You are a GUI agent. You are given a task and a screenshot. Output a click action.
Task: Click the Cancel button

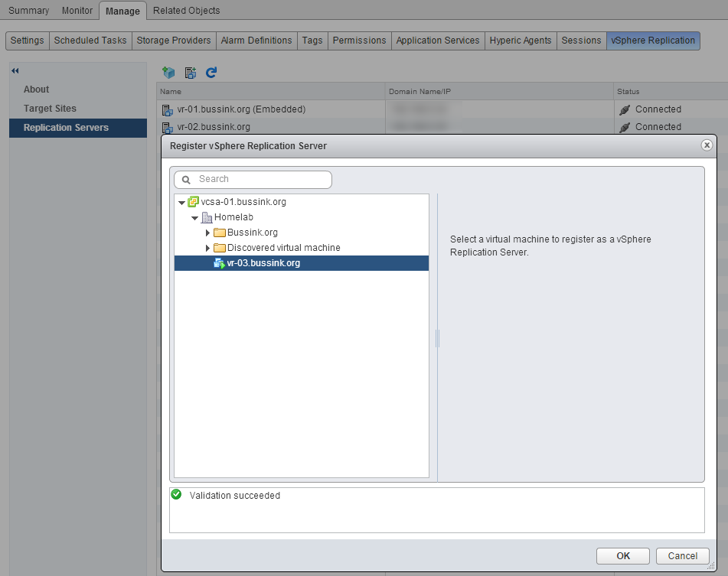click(683, 555)
